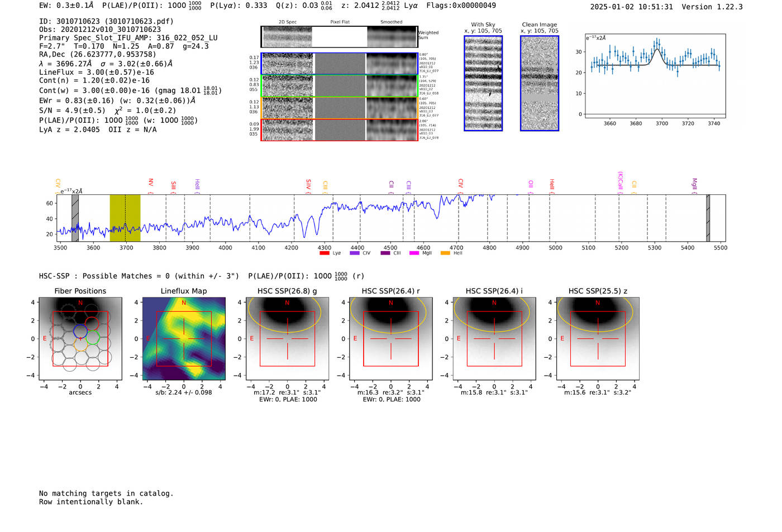Click the 'Primary Spec_Slot_IFU_AMP: 316_022_052_LU' text
This screenshot has height=532, width=782.
(128, 38)
